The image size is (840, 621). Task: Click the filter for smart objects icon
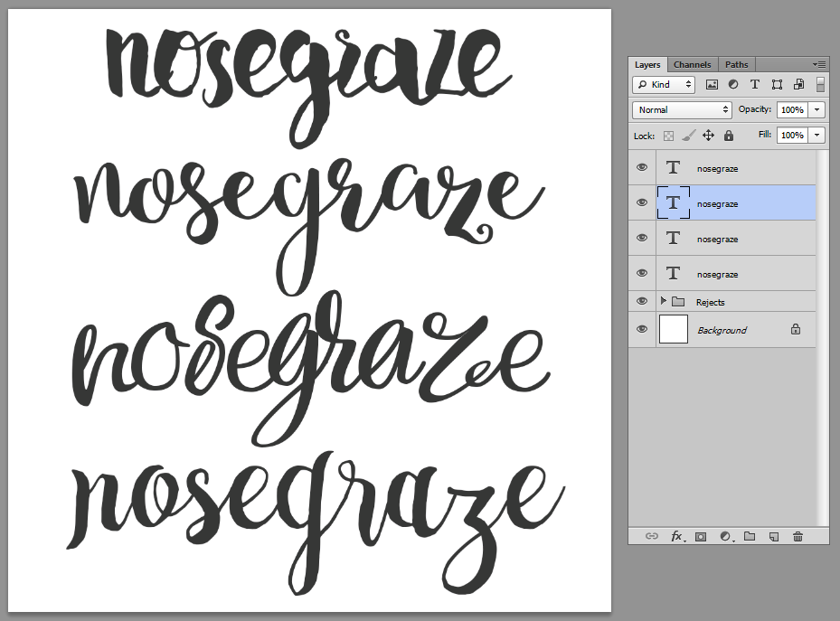click(x=798, y=84)
